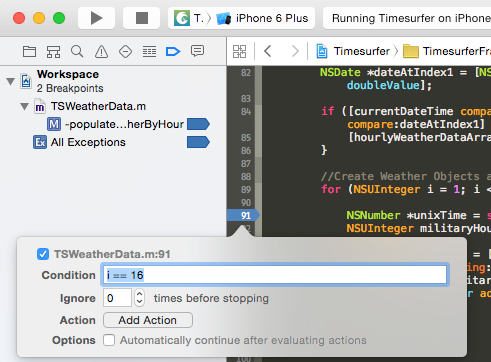Viewport: 491px width, 362px height.
Task: Click the Ignore times input field
Action: tap(117, 298)
